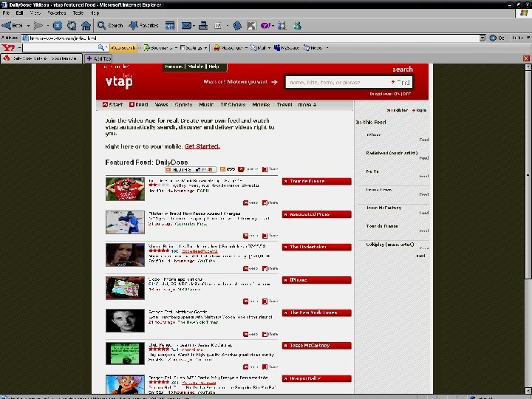Viewport: 532px width, 399px height.
Task: Click the Print toolbar icon
Action: (203, 25)
